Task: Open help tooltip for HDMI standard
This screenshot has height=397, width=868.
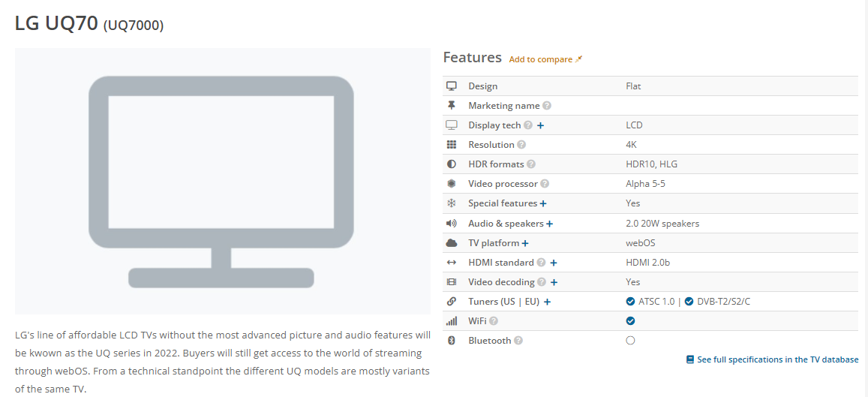Action: point(542,263)
